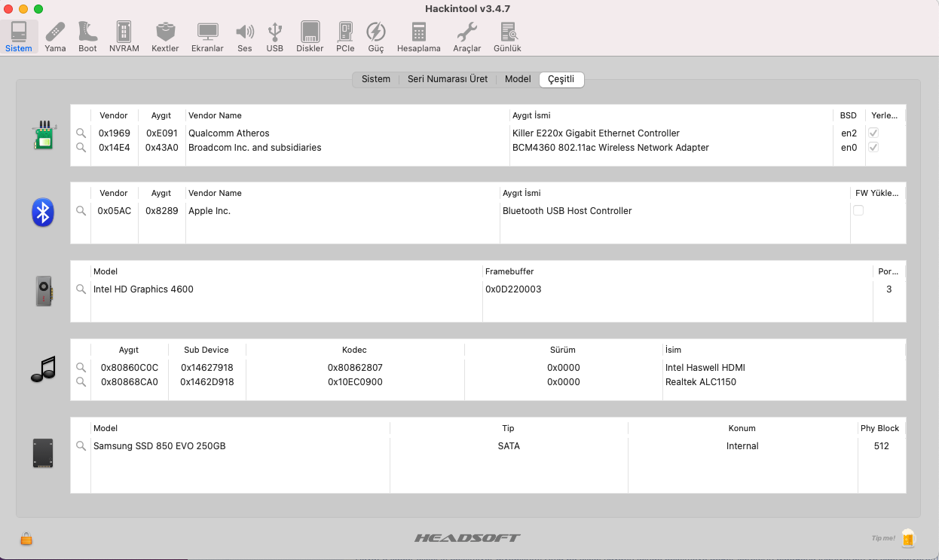Click the Ses audio toolbar icon
This screenshot has width=939, height=560.
coord(245,36)
